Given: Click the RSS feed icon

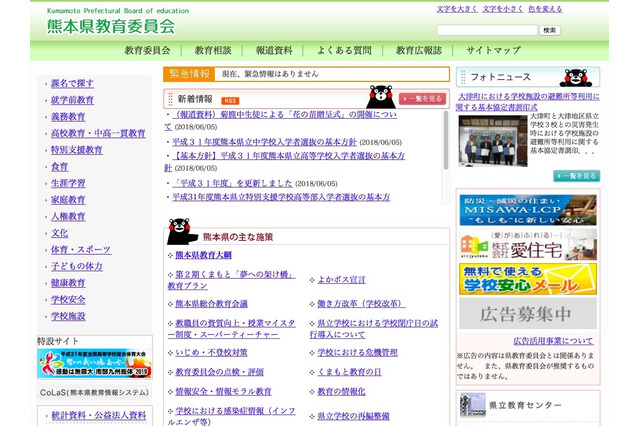Looking at the screenshot, I should 230,101.
